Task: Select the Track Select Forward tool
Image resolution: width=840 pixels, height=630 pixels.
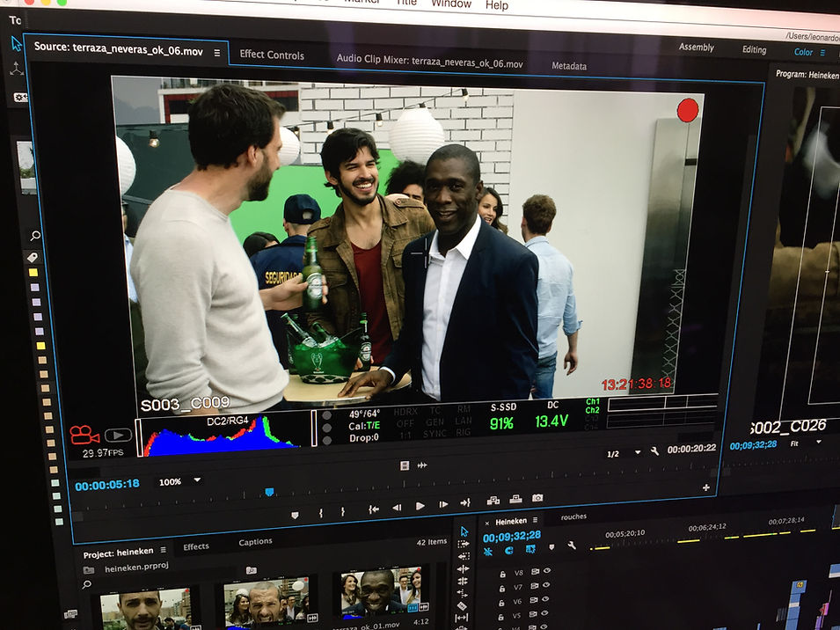Action: tap(464, 544)
